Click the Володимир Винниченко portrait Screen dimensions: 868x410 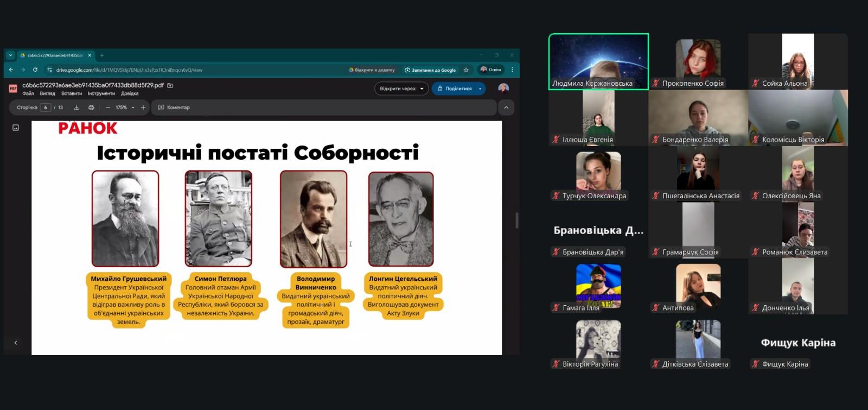(x=314, y=219)
